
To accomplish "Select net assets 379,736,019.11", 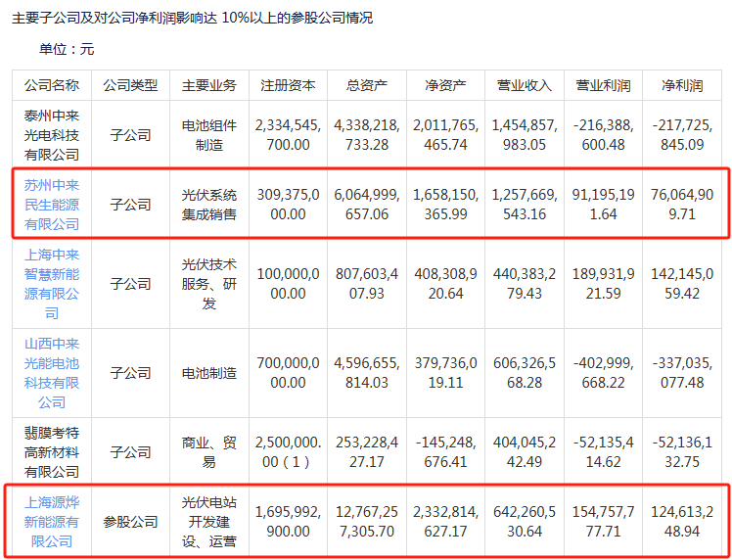I will pyautogui.click(x=446, y=373).
